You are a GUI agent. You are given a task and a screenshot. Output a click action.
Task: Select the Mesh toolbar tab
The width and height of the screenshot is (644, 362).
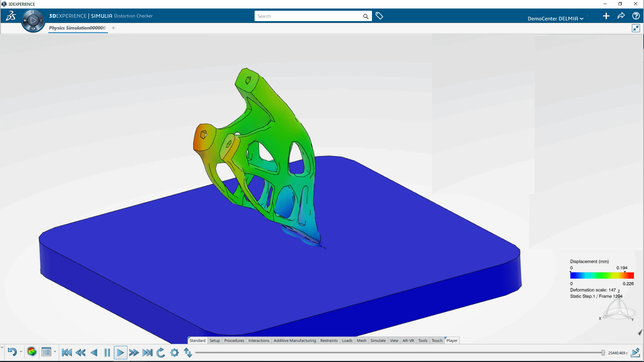click(x=361, y=341)
